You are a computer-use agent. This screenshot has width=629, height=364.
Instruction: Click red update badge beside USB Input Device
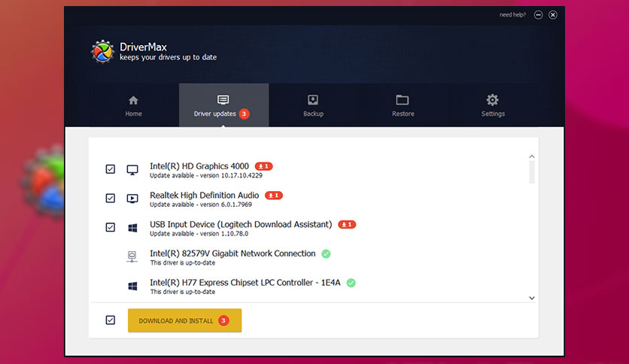347,225
